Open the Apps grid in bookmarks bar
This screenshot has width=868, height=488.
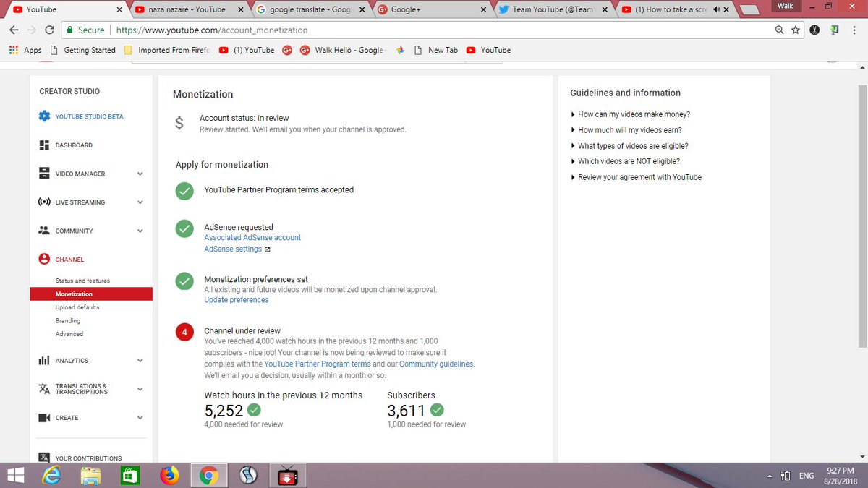tap(25, 50)
